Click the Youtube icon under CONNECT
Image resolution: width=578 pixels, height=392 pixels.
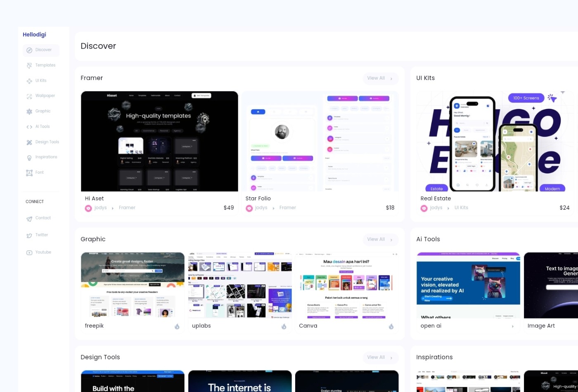29,252
